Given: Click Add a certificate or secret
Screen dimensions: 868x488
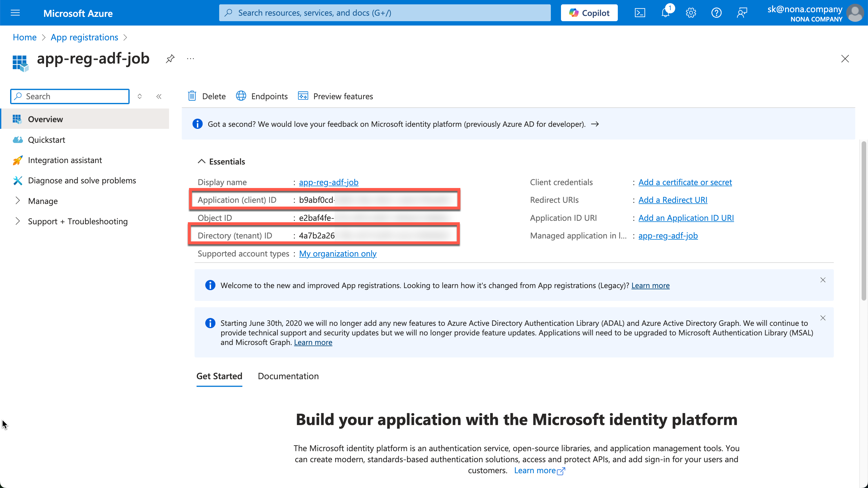Looking at the screenshot, I should [x=685, y=182].
